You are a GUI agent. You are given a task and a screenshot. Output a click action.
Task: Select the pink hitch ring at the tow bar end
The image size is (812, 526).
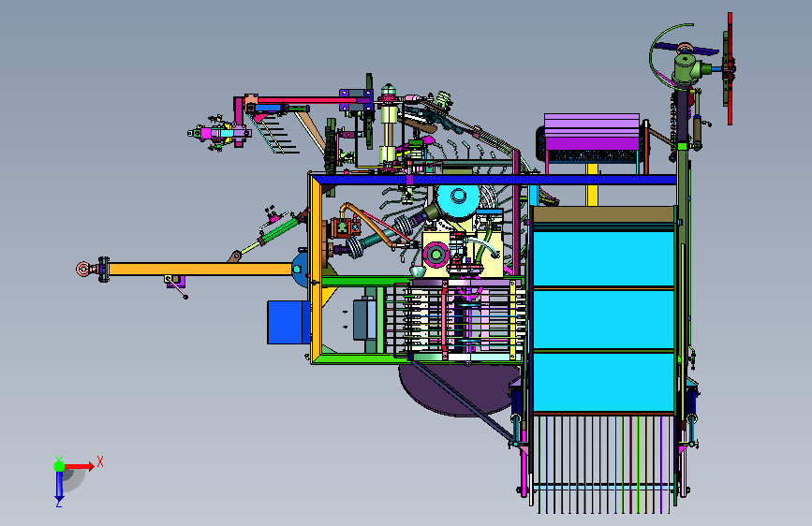(82, 270)
